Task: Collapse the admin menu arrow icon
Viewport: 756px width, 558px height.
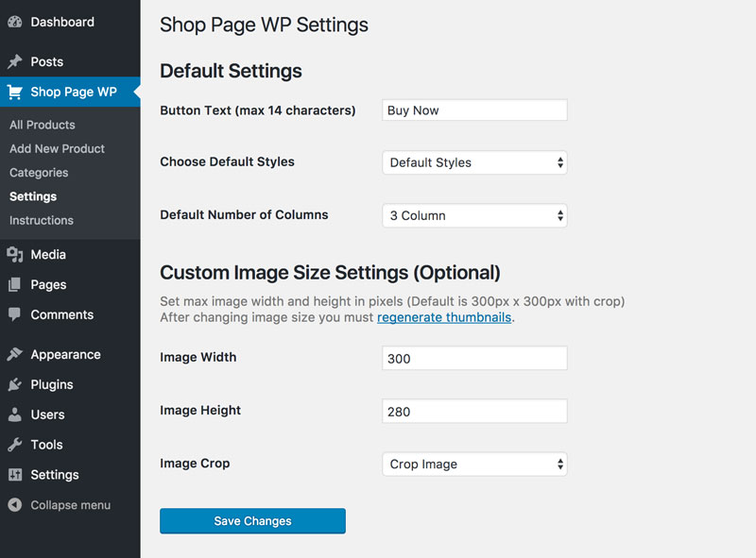Action: (x=15, y=504)
